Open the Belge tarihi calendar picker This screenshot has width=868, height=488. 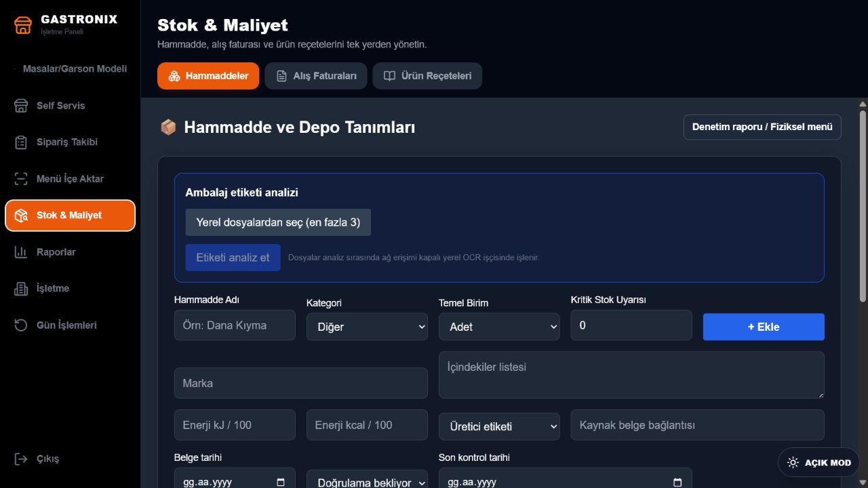pyautogui.click(x=281, y=483)
